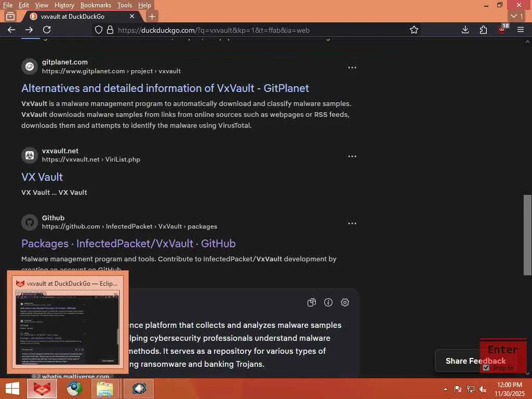Screen dimensions: 532x399
Task: Open the Bookmarks menu
Action: [x=96, y=5]
